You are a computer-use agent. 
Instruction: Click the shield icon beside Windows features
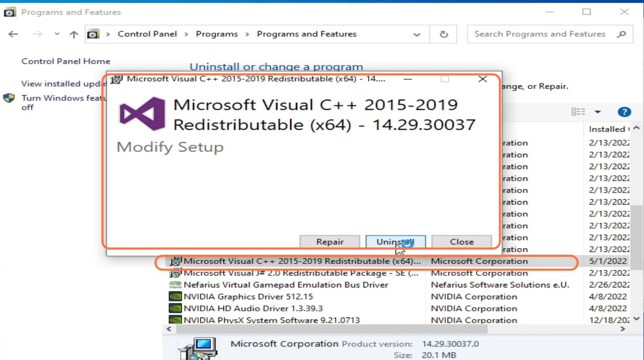9,98
